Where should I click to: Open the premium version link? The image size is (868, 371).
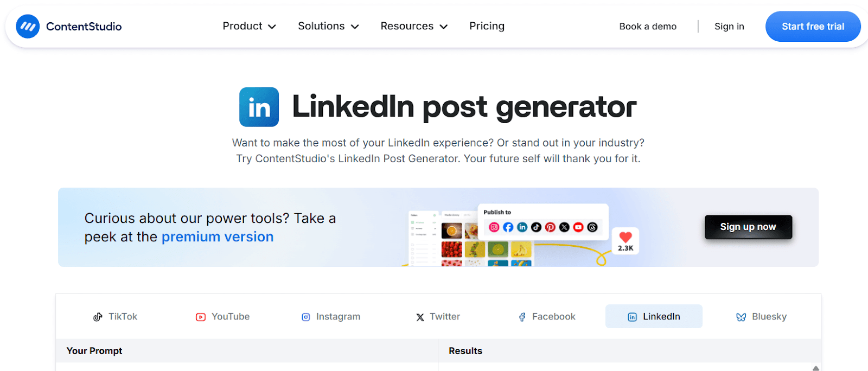[218, 236]
